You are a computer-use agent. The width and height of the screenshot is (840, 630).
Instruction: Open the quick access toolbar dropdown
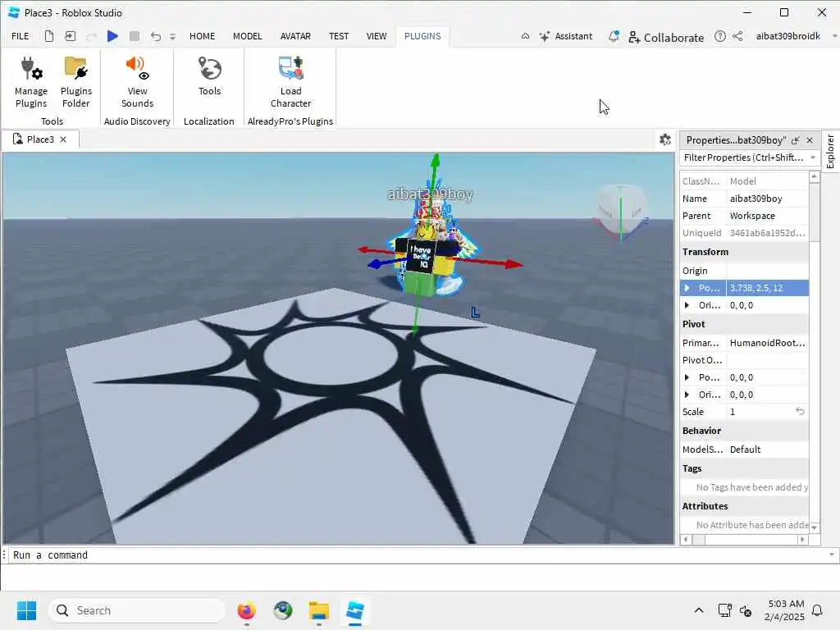(x=172, y=36)
